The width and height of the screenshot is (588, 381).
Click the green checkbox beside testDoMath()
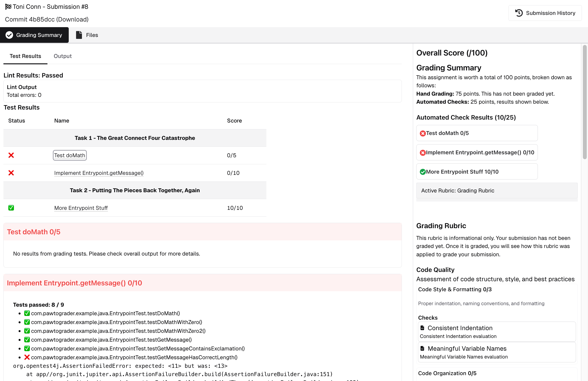click(26, 313)
